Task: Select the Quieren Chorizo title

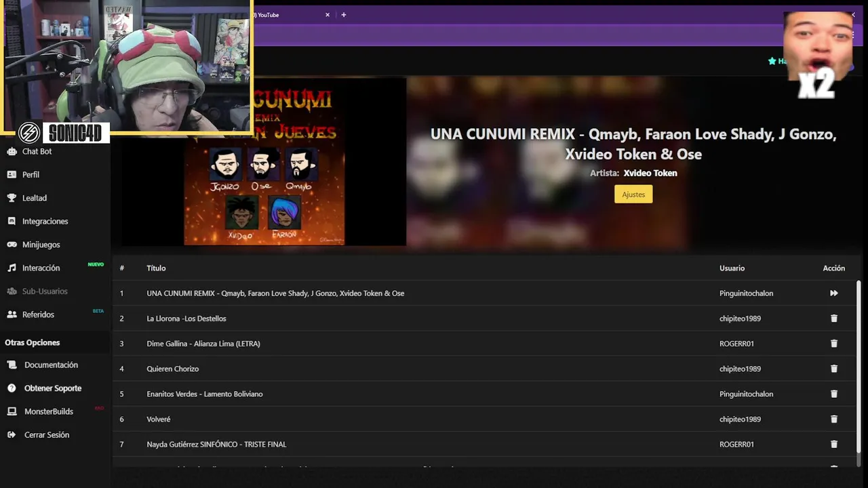Action: tap(173, 369)
